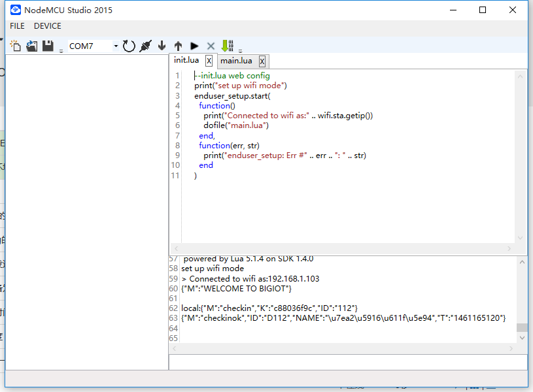Click the console "checkinok" response line
The image size is (533, 392).
343,318
